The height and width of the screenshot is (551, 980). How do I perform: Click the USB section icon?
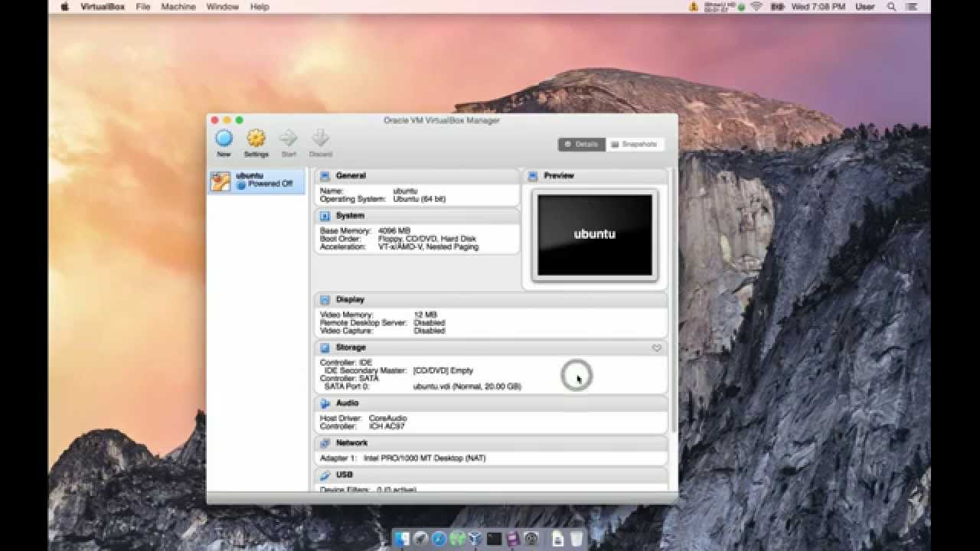point(325,475)
